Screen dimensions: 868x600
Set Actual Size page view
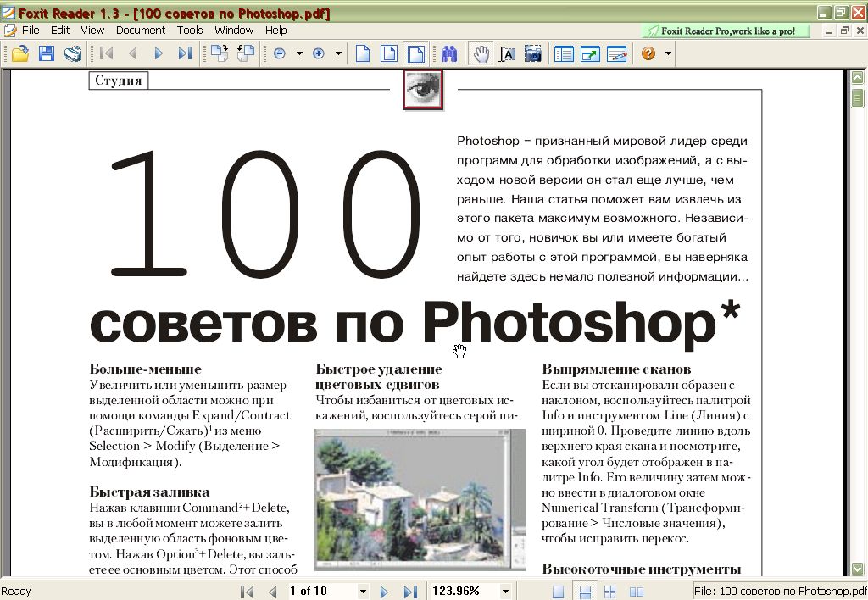[x=363, y=53]
